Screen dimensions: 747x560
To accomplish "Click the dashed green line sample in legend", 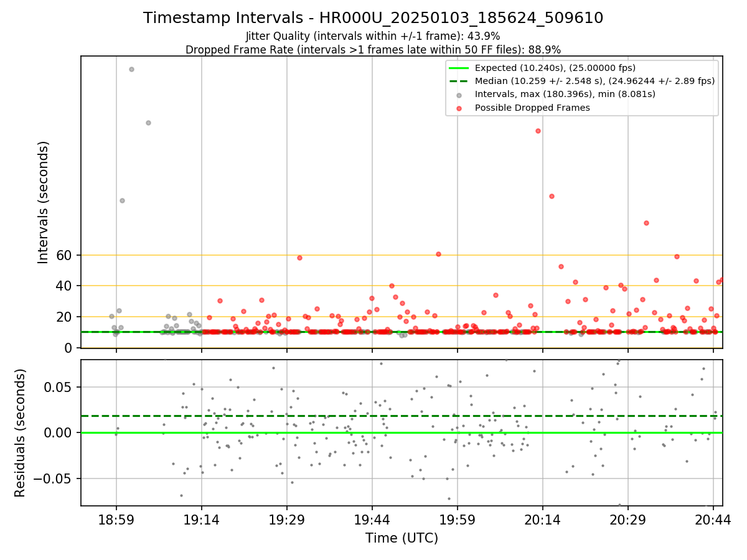I will [x=459, y=81].
